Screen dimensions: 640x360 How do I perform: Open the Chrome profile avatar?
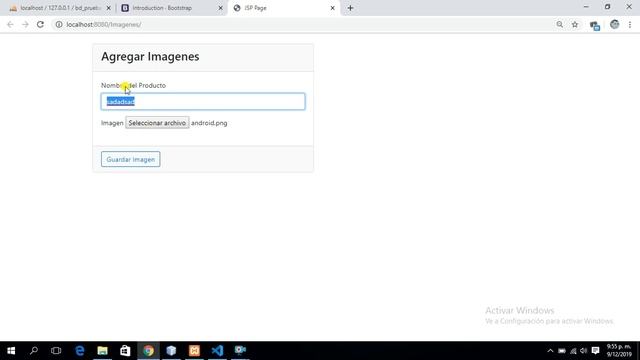point(614,24)
